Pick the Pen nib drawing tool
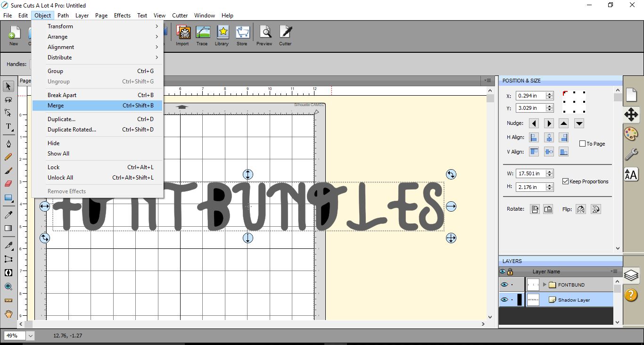The image size is (644, 345). pos(8,144)
